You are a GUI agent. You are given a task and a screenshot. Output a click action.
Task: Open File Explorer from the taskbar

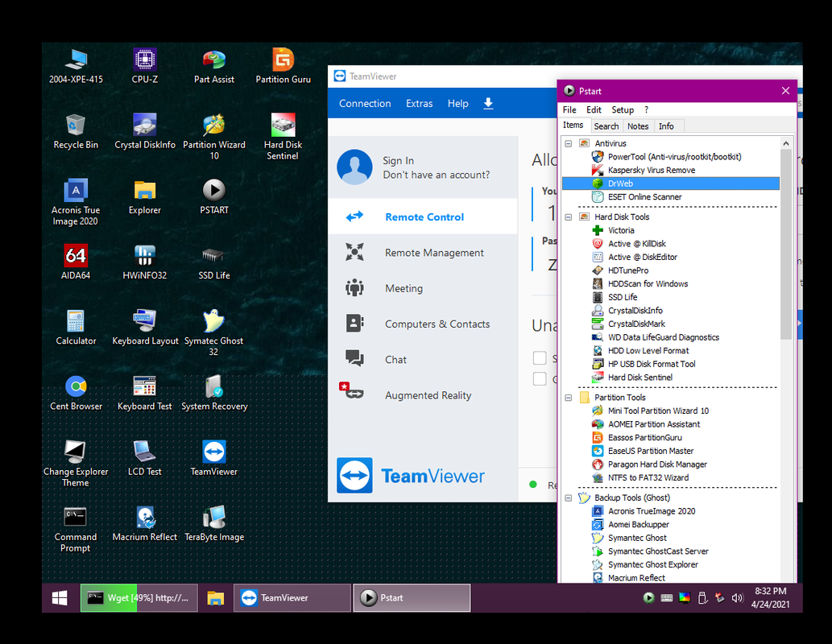[x=215, y=598]
